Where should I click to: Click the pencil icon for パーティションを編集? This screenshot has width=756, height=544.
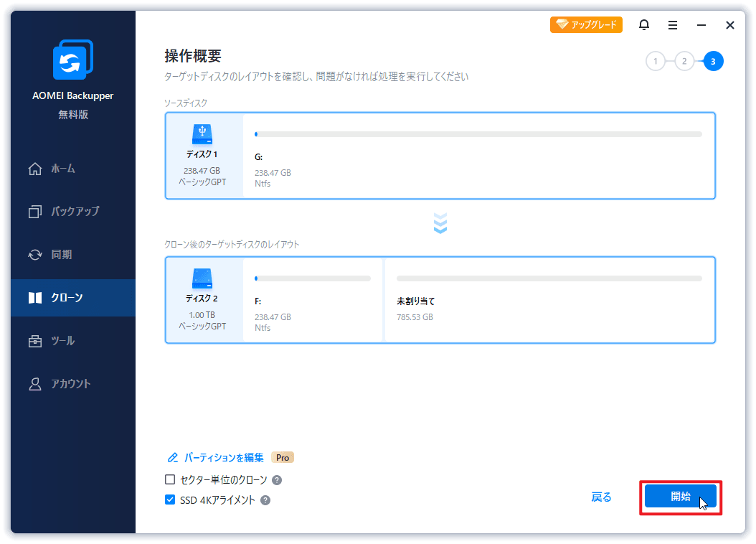click(172, 456)
